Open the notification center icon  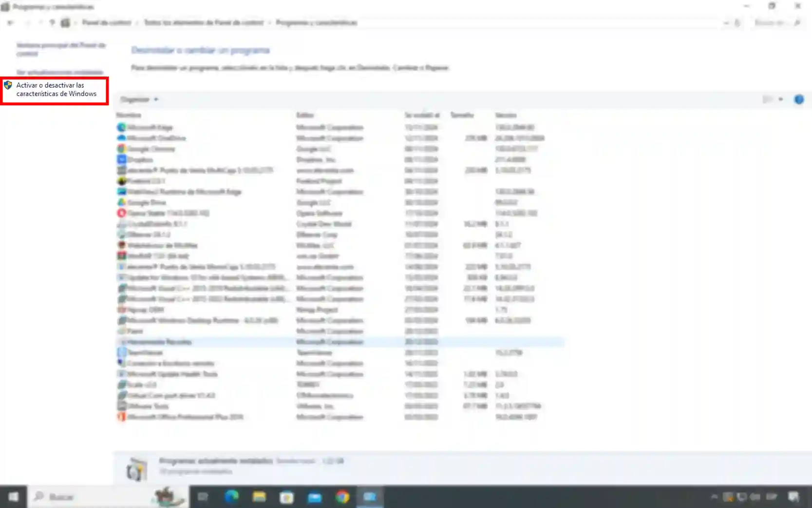pos(793,497)
